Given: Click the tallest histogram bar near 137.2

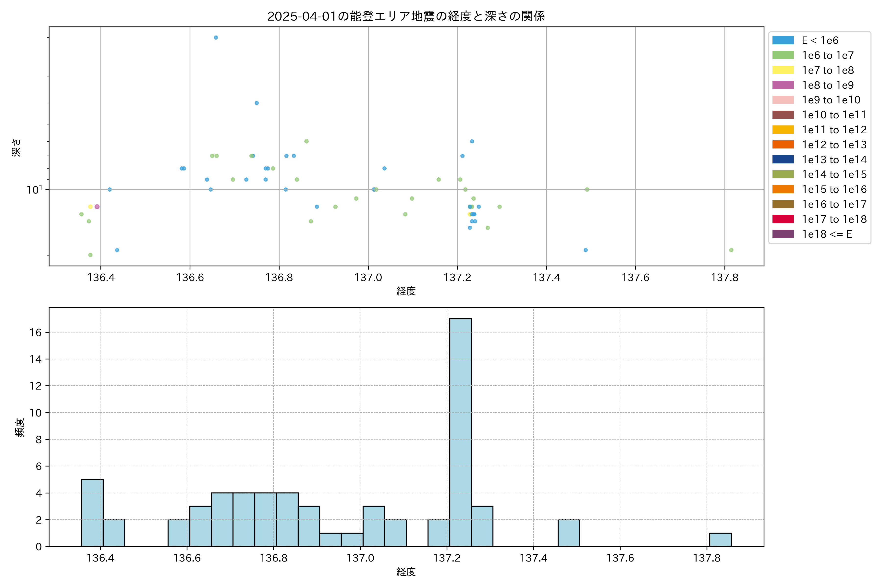Looking at the screenshot, I should 461,431.
